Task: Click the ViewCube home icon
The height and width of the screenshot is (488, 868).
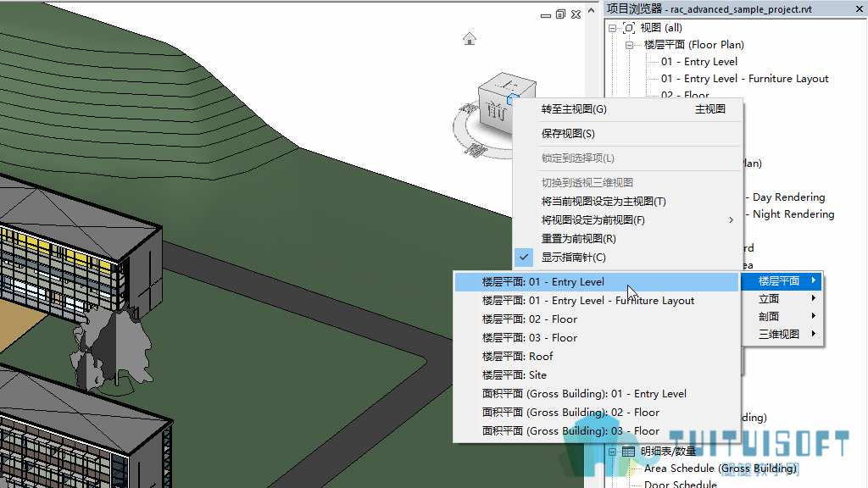Action: (x=470, y=39)
